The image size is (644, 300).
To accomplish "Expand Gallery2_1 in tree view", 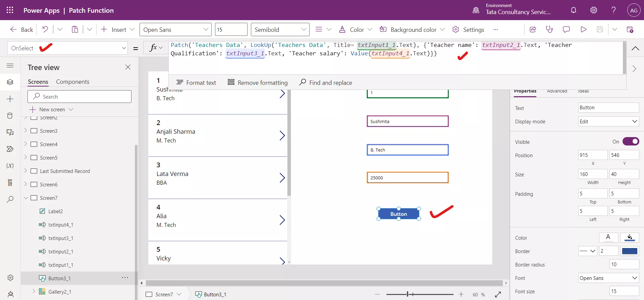I will (x=34, y=291).
